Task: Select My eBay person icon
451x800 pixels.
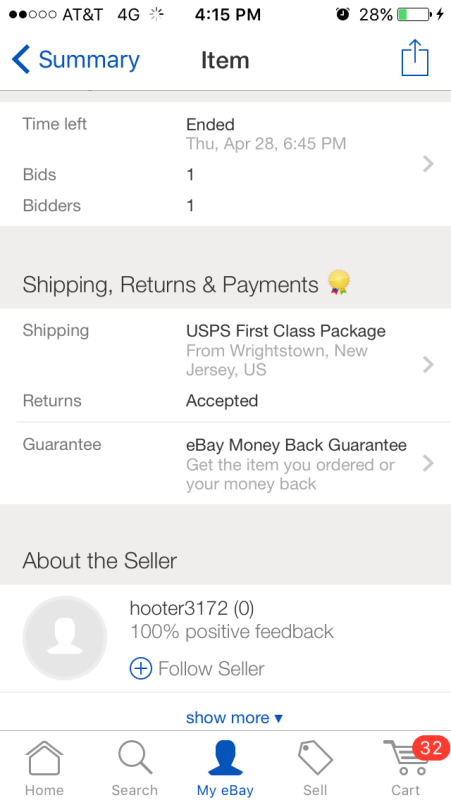Action: [x=225, y=758]
